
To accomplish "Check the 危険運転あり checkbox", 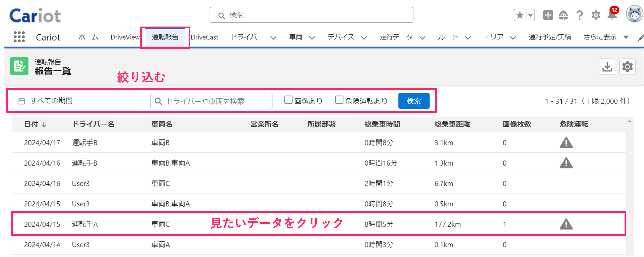I will [x=339, y=100].
